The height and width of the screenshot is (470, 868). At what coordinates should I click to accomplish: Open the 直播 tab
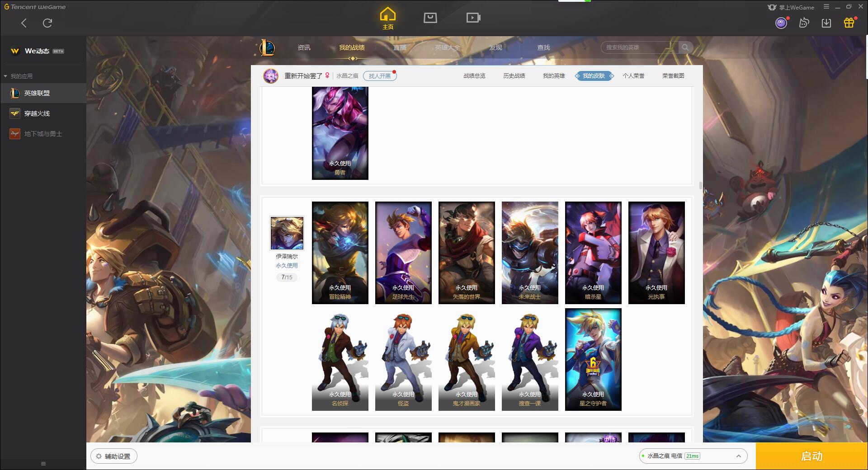[400, 47]
